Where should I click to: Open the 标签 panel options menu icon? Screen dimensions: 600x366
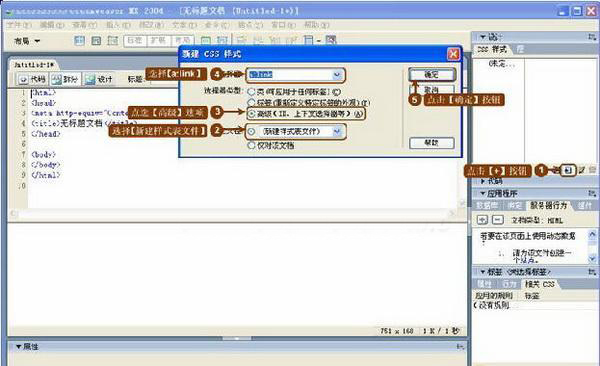[x=592, y=272]
